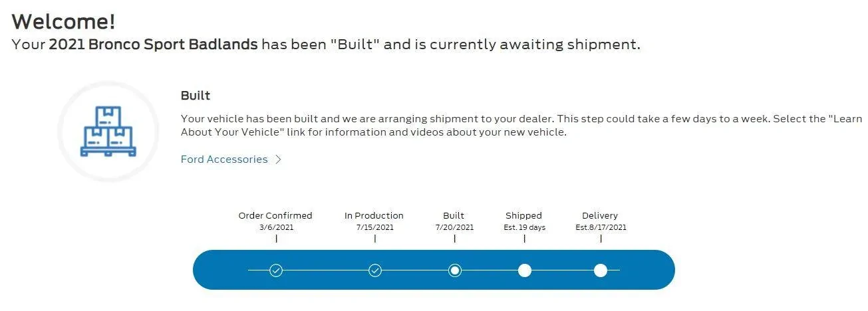This screenshot has height=311, width=868.
Task: Click the boxes-on-pallet Built status icon
Action: [x=108, y=132]
